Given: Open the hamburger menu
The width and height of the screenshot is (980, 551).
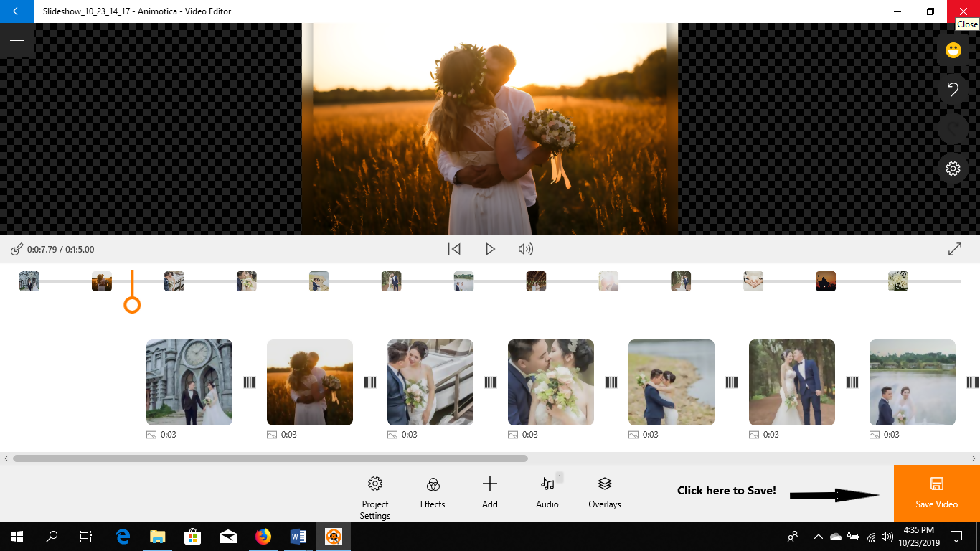Looking at the screenshot, I should point(17,40).
